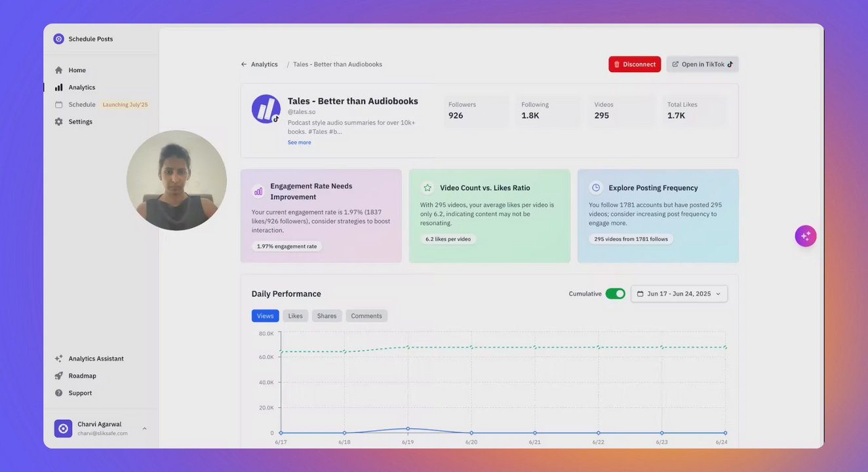The image size is (868, 472).
Task: Click the calendar icon in date range picker
Action: [641, 294]
